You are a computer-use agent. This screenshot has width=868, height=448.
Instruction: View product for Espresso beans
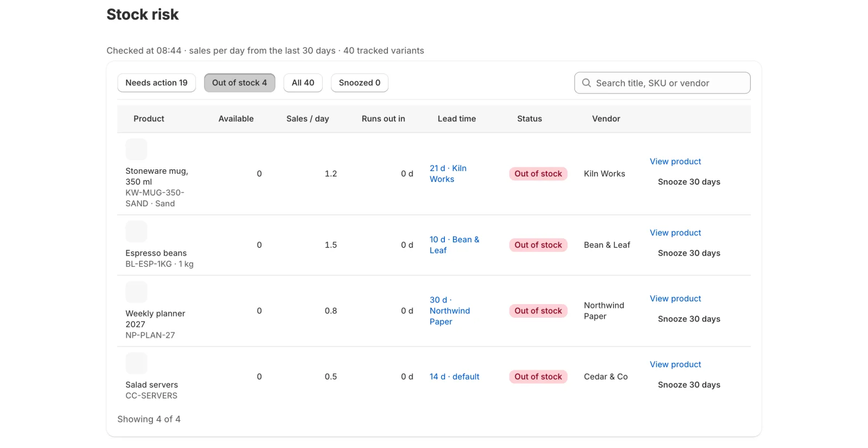point(675,232)
